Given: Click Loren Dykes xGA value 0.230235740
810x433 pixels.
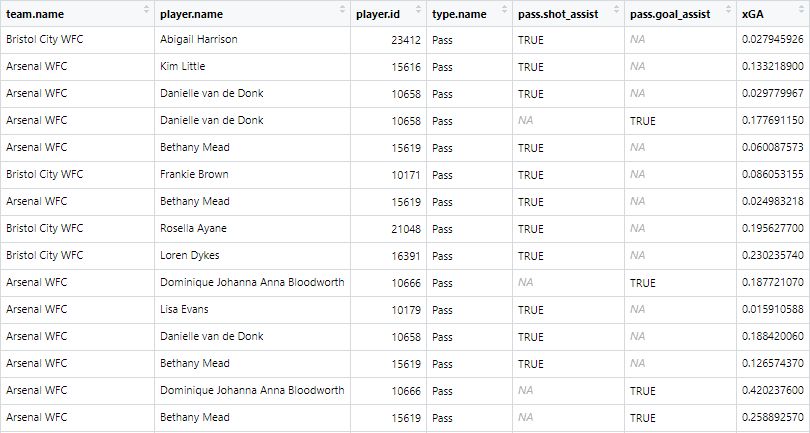Looking at the screenshot, I should [x=773, y=256].
